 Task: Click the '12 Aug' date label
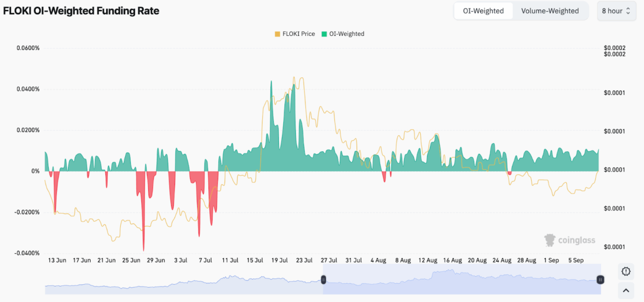pos(428,260)
